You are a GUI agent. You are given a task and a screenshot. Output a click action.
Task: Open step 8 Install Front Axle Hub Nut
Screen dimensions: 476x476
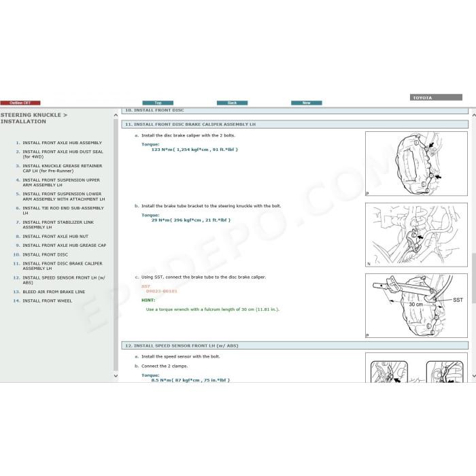tap(55, 237)
